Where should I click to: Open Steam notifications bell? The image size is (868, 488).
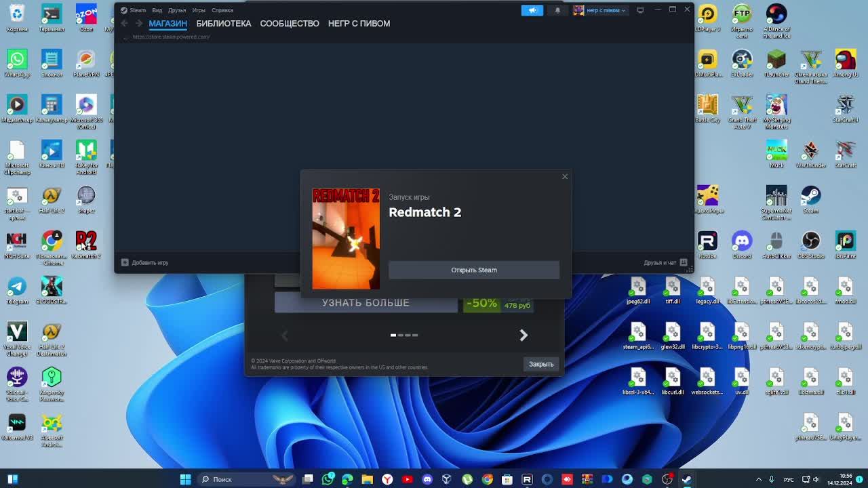(x=557, y=10)
